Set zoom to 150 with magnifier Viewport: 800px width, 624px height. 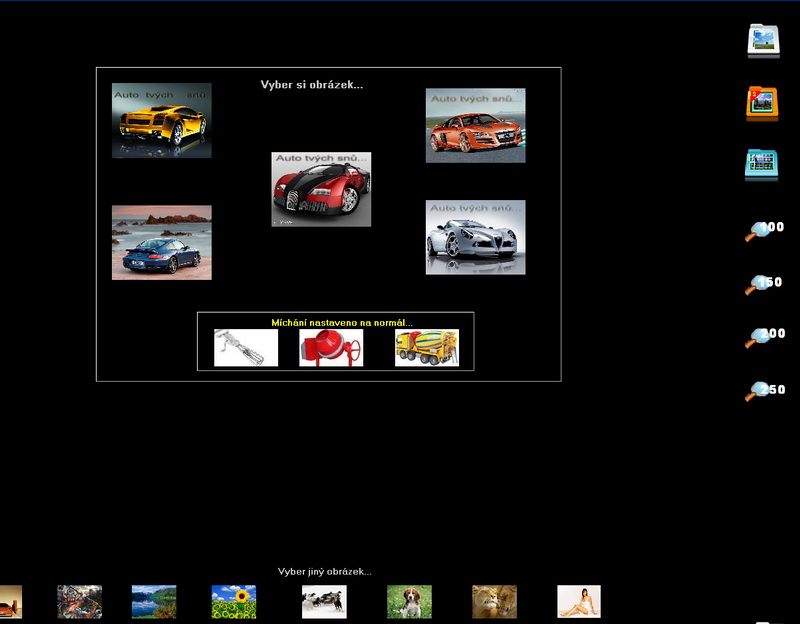(x=763, y=285)
